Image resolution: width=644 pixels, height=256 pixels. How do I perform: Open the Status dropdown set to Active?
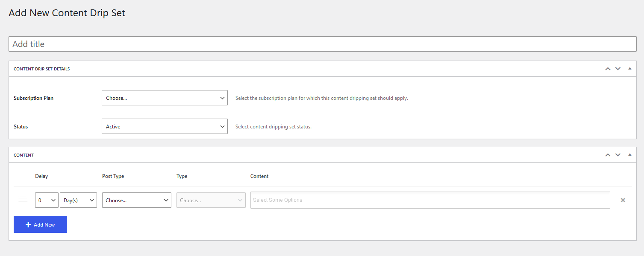click(x=165, y=126)
